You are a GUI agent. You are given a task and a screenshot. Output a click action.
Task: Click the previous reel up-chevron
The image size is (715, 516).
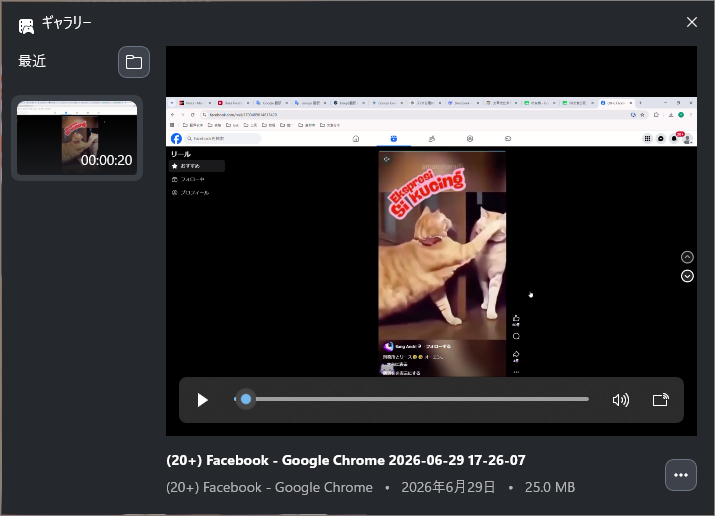pos(687,258)
